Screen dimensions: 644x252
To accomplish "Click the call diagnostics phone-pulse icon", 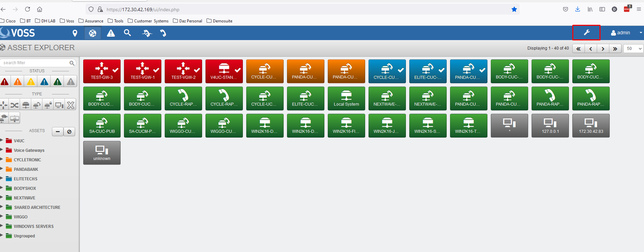I will (147, 33).
